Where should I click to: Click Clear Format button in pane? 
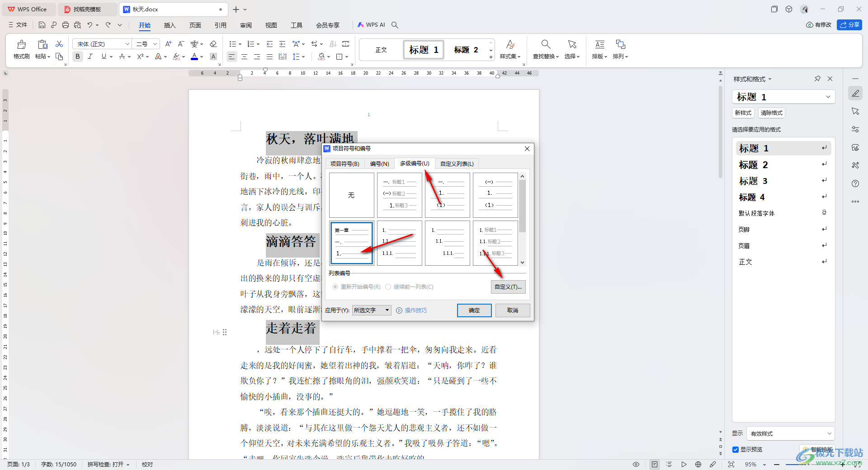pos(771,113)
